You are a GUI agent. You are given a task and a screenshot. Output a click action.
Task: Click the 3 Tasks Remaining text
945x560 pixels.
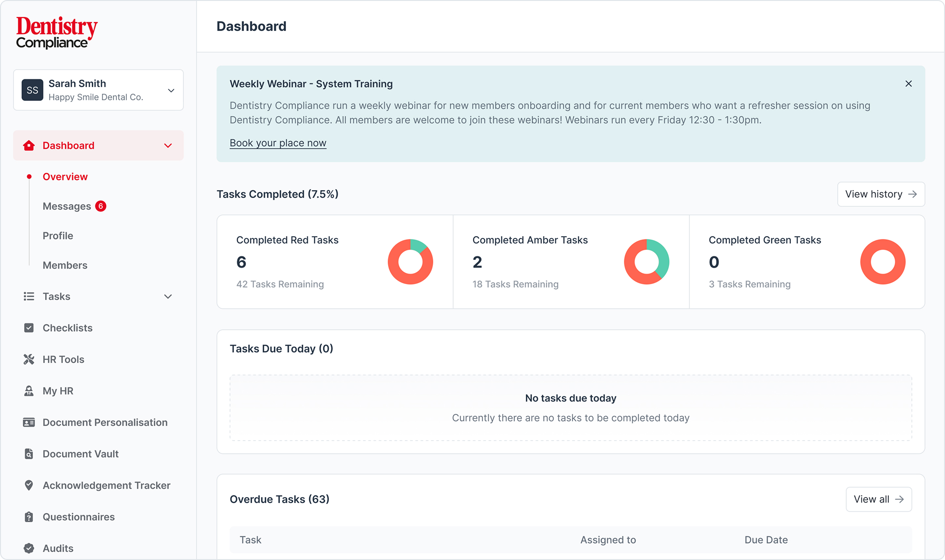pos(750,284)
